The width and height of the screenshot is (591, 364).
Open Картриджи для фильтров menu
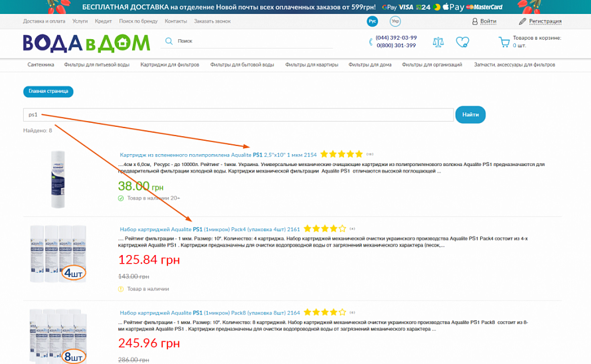click(x=169, y=64)
